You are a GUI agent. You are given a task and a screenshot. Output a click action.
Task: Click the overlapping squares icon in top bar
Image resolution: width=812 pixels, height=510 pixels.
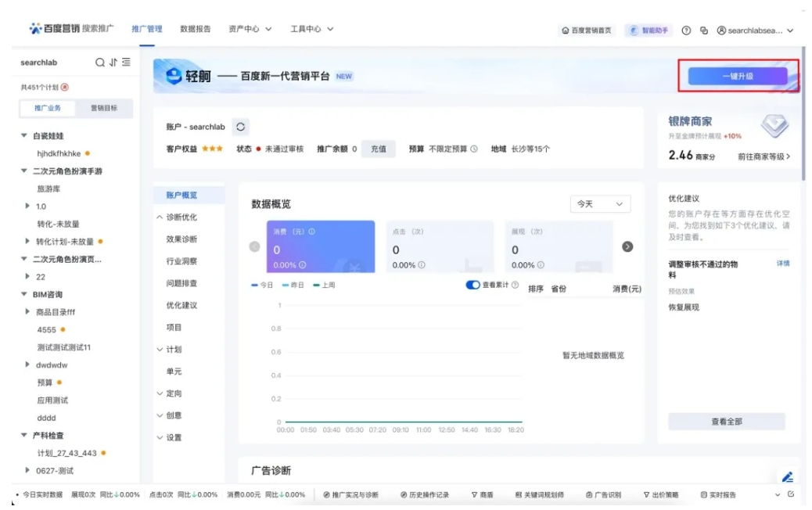click(x=704, y=31)
